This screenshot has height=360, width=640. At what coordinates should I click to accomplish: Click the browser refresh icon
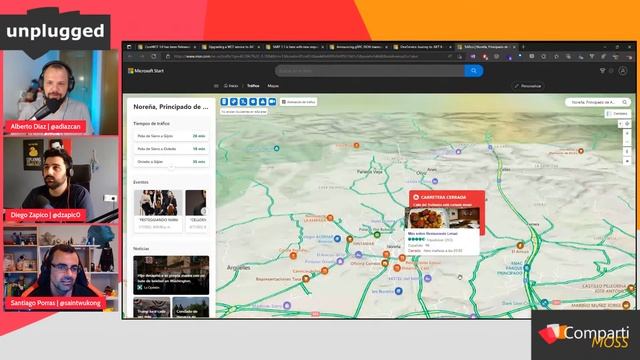tap(154, 56)
